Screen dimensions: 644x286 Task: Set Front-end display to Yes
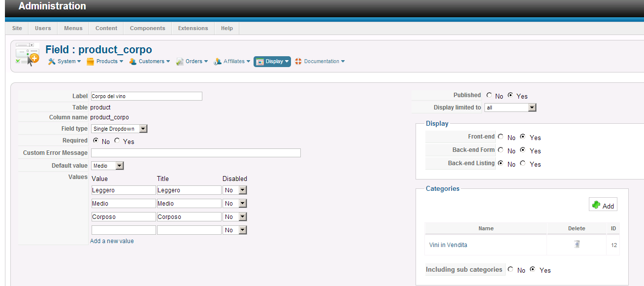coord(522,137)
